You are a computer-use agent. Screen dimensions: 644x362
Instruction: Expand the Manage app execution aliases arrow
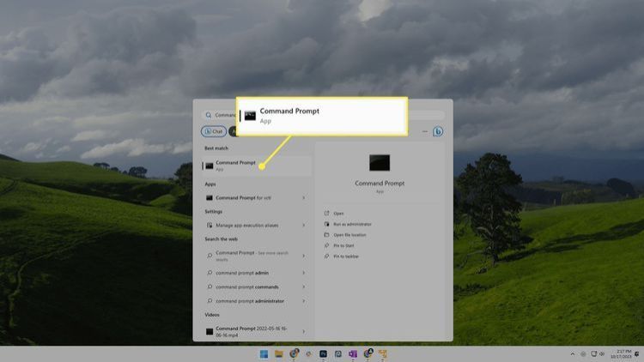304,225
